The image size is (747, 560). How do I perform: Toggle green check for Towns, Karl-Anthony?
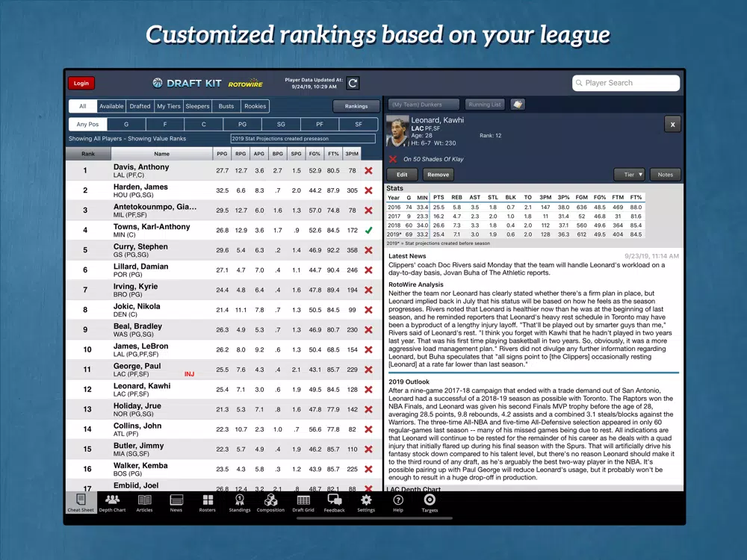(x=369, y=231)
